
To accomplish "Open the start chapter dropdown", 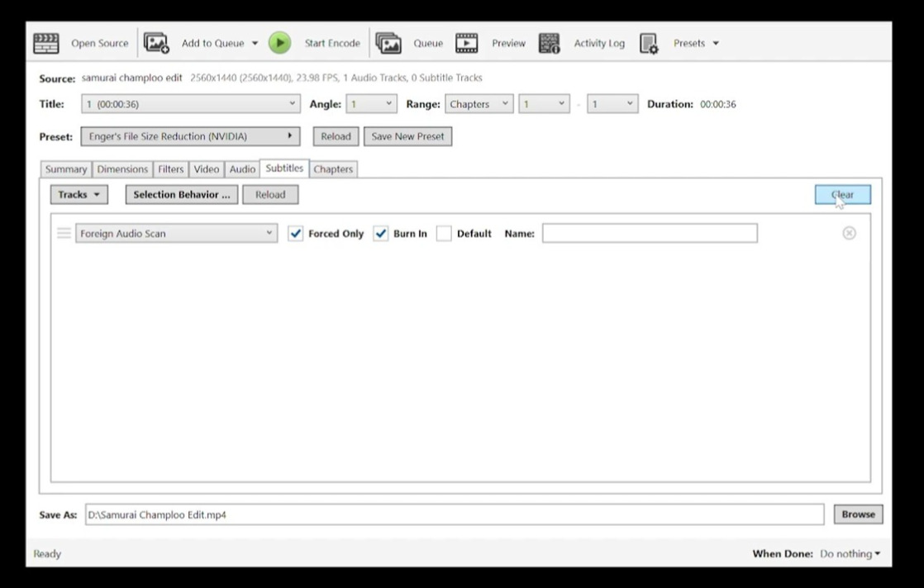I will pyautogui.click(x=544, y=103).
